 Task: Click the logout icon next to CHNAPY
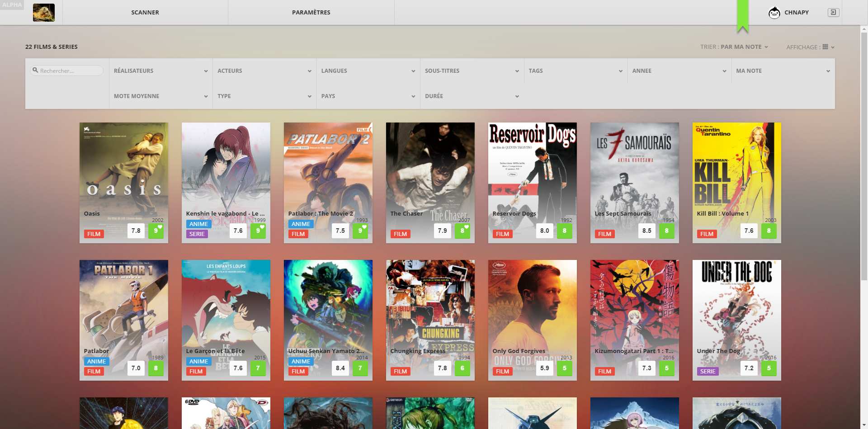833,13
